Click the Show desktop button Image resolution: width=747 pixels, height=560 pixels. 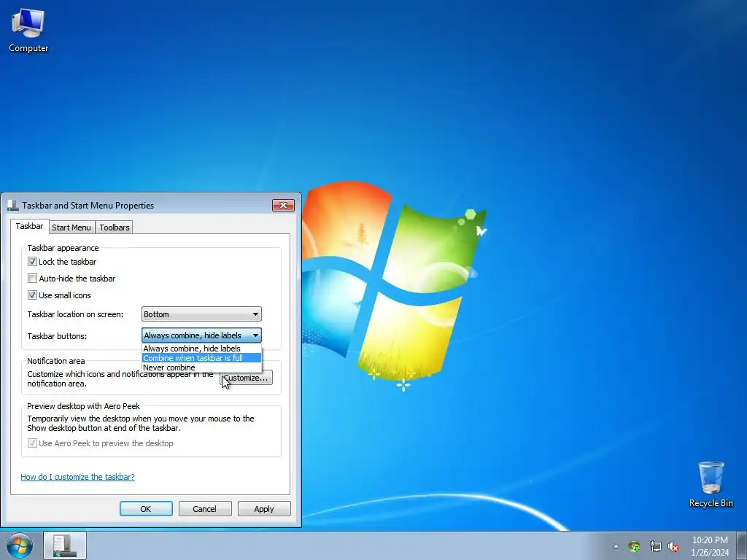pyautogui.click(x=742, y=545)
